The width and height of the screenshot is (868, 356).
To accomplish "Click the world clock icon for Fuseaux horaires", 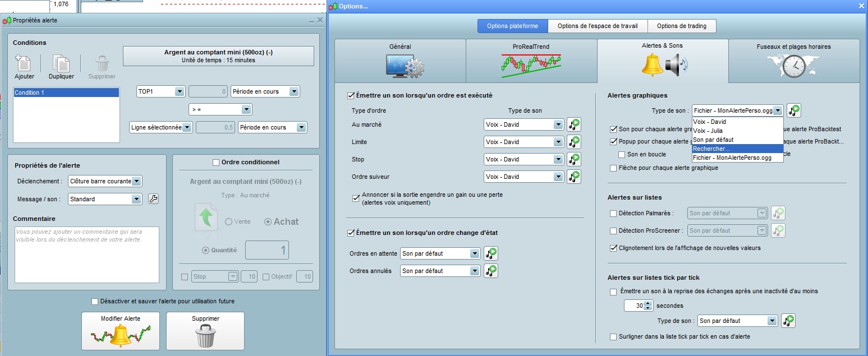I will click(793, 66).
